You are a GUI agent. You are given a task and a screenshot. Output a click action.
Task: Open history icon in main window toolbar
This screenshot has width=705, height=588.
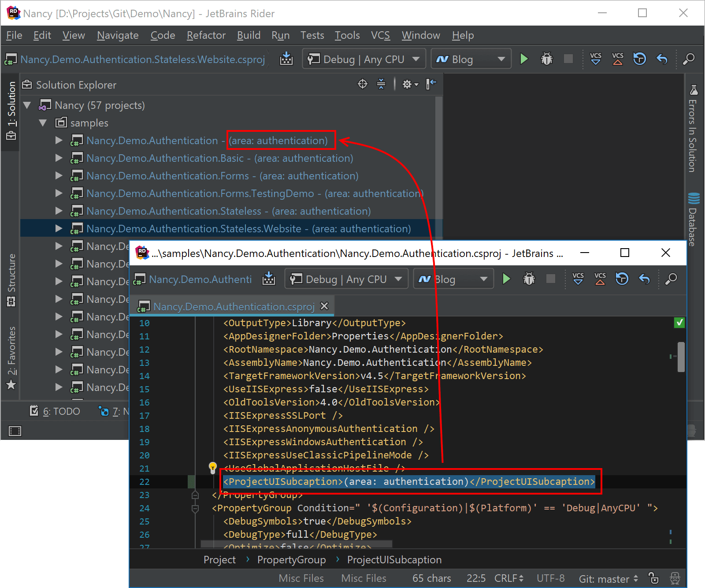point(639,59)
